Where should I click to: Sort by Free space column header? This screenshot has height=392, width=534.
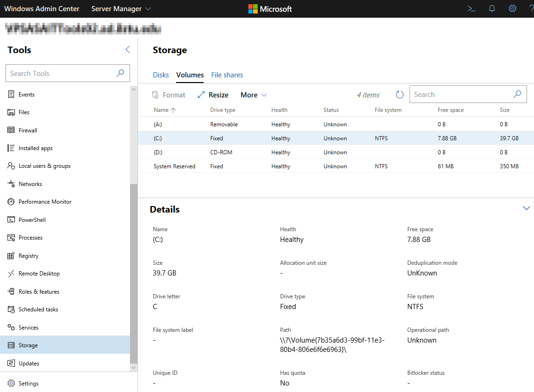coord(451,110)
